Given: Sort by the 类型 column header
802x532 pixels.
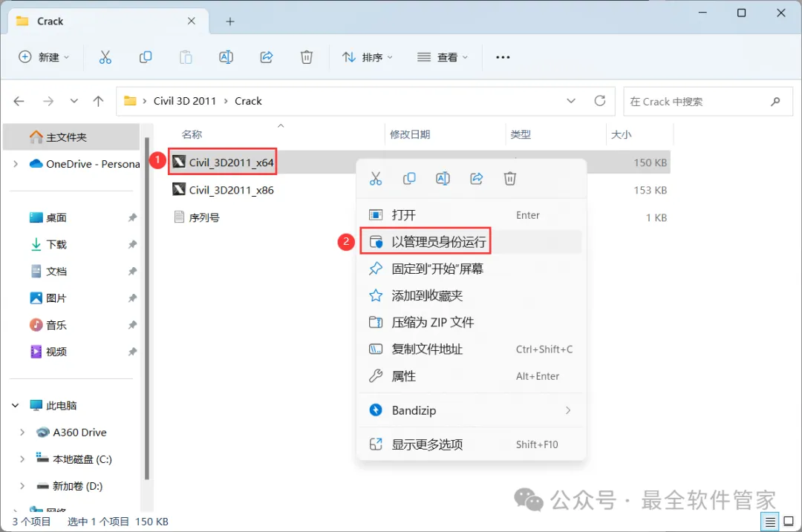Looking at the screenshot, I should tap(520, 134).
